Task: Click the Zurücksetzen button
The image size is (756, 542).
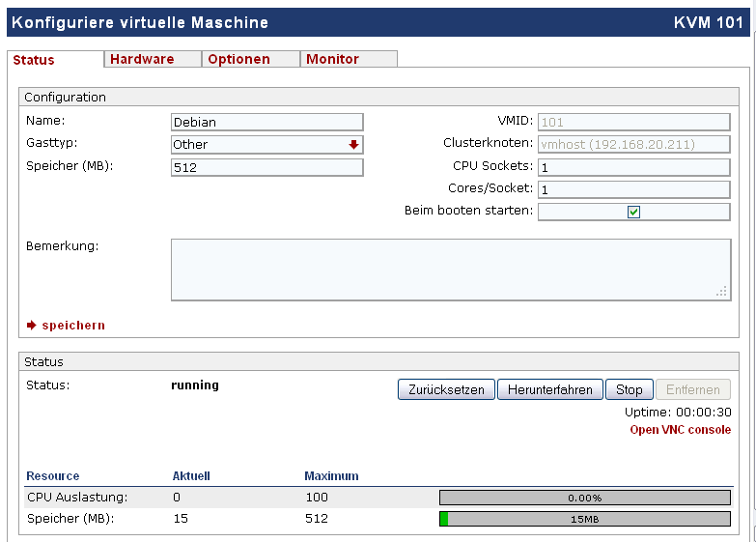Action: pyautogui.click(x=446, y=389)
